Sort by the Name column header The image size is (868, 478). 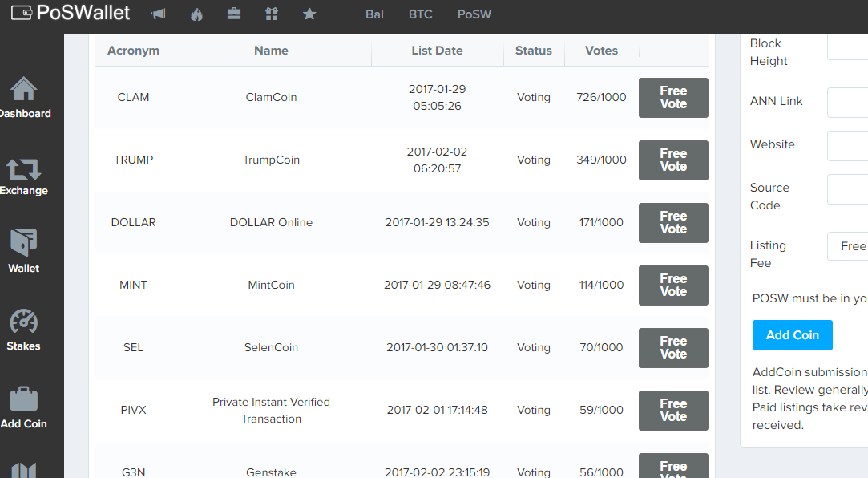(x=271, y=51)
